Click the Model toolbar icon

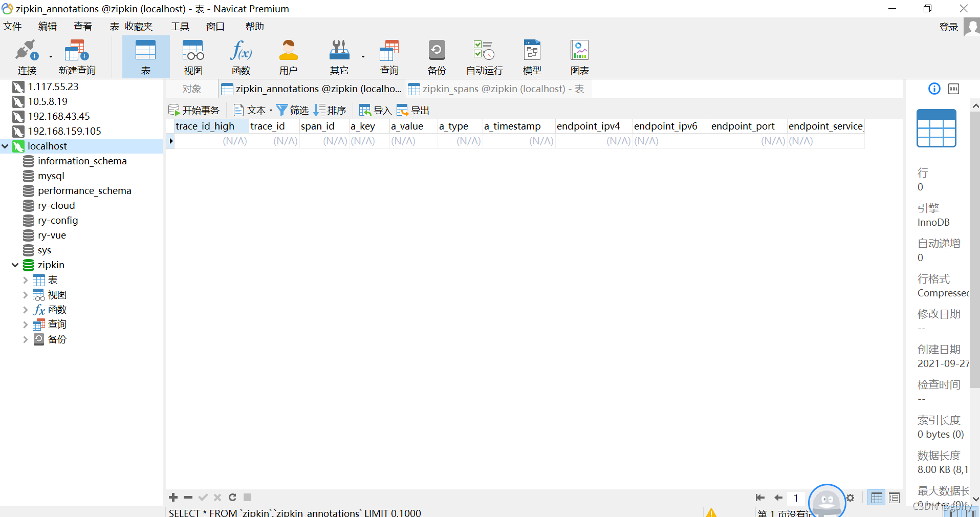pyautogui.click(x=532, y=57)
